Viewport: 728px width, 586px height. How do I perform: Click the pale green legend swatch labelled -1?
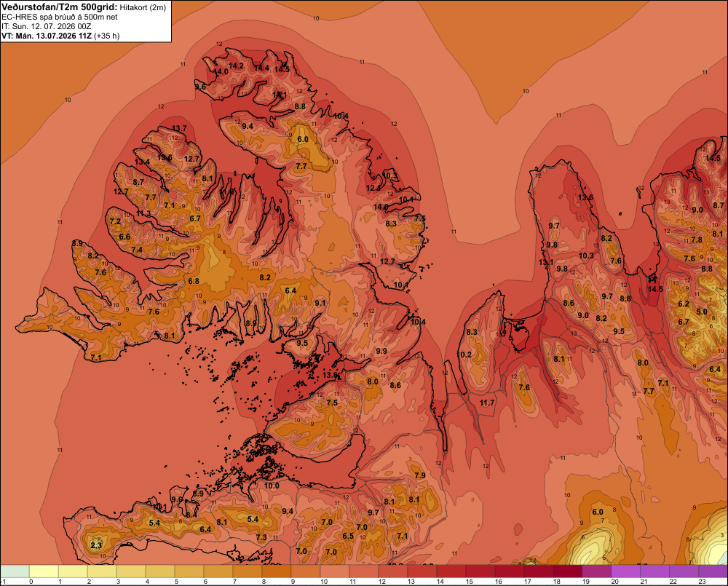pyautogui.click(x=15, y=571)
